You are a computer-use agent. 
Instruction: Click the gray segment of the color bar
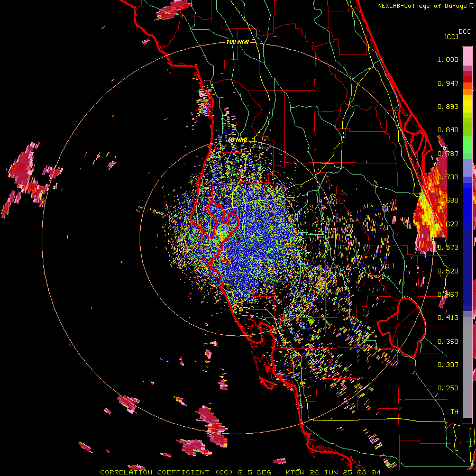pyautogui.click(x=467, y=368)
